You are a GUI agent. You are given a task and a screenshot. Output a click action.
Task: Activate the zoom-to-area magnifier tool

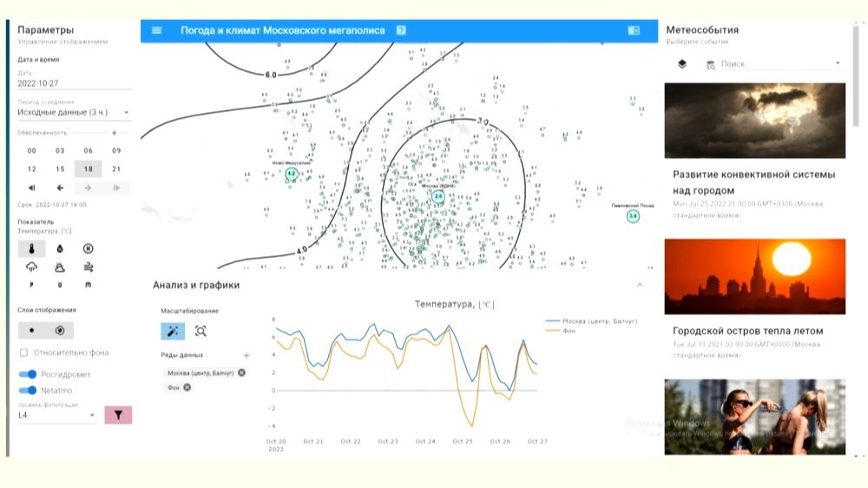tap(201, 331)
